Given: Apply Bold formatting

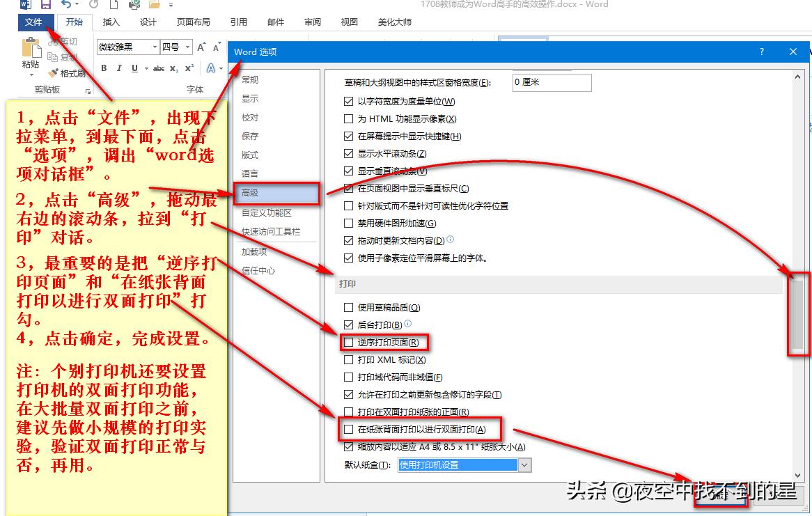Looking at the screenshot, I should (x=103, y=68).
